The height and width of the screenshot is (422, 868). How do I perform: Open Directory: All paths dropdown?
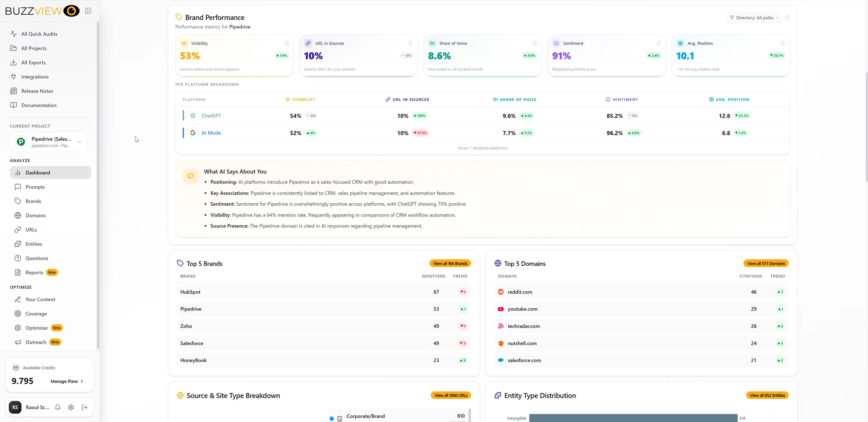754,18
